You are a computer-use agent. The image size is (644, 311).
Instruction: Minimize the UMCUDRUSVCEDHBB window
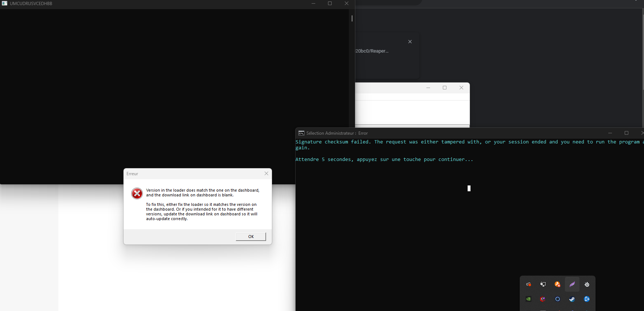tap(313, 3)
